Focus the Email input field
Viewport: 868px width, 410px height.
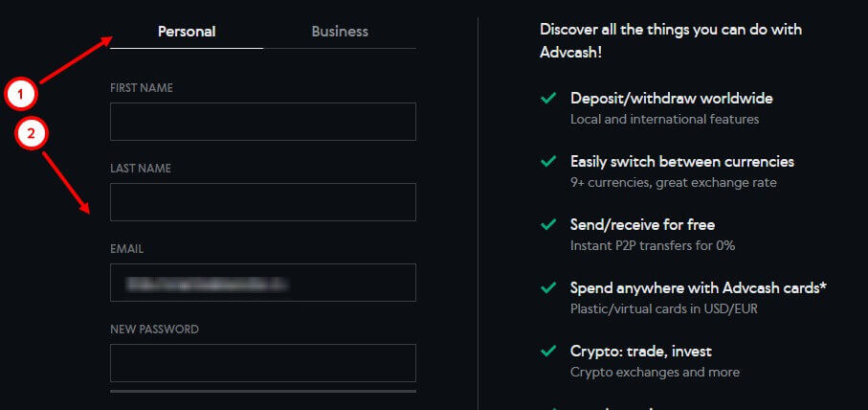[x=263, y=283]
